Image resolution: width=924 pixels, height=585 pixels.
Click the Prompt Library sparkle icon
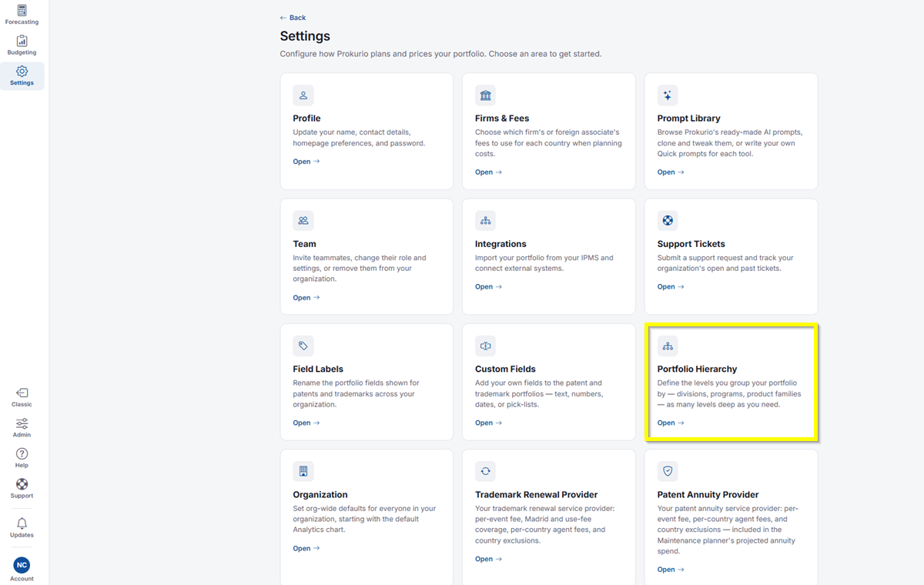point(668,95)
